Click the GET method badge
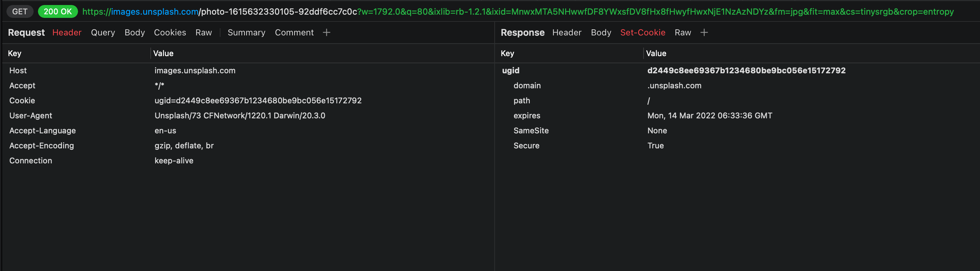The width and height of the screenshot is (980, 271). (x=20, y=11)
